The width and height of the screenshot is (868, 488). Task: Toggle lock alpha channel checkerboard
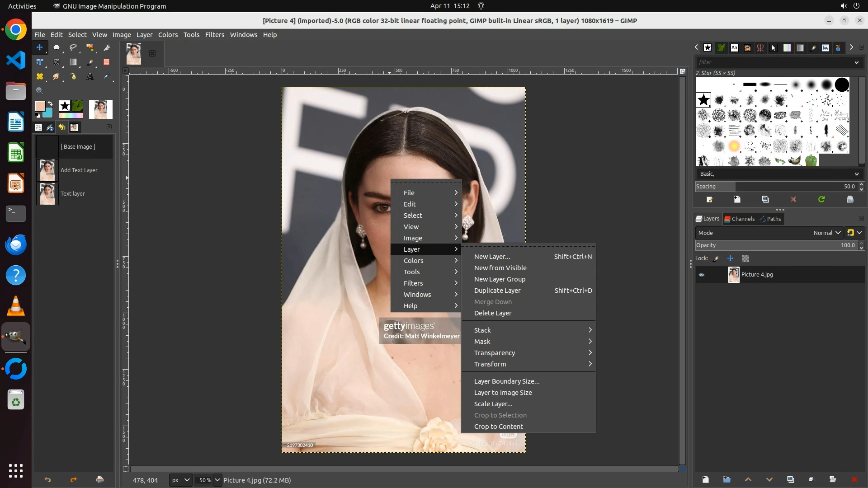click(745, 258)
